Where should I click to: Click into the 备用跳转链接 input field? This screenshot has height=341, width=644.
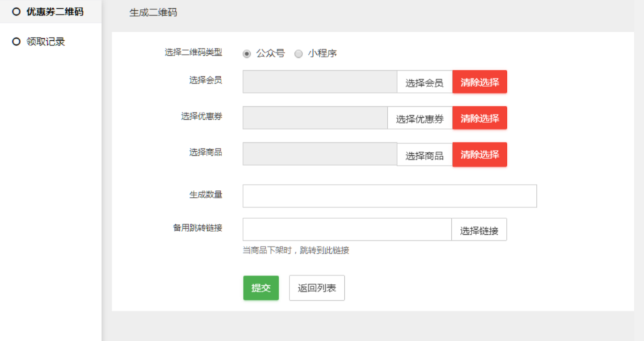point(346,229)
